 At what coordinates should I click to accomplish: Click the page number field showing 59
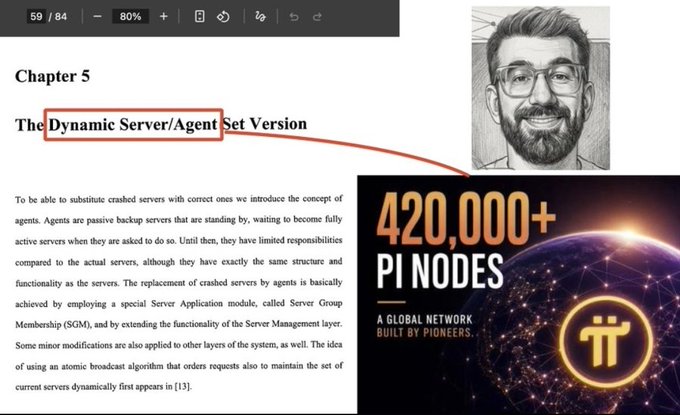tap(36, 16)
